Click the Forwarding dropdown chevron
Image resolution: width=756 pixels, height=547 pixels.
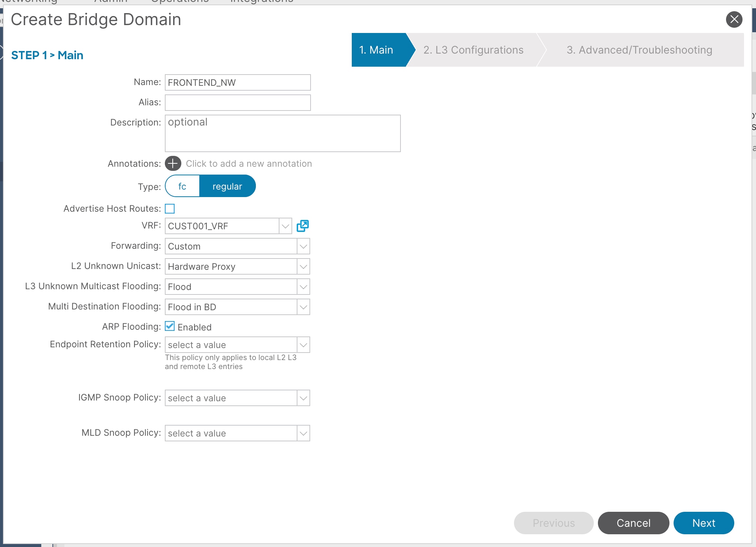pos(303,246)
